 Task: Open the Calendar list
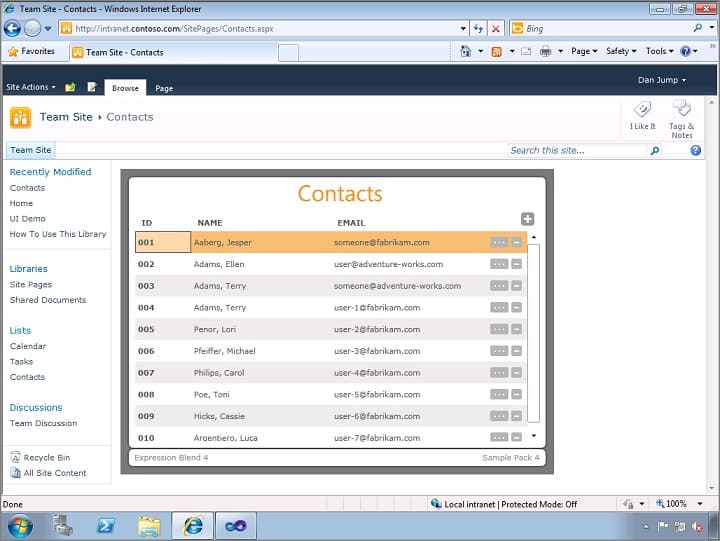28,346
